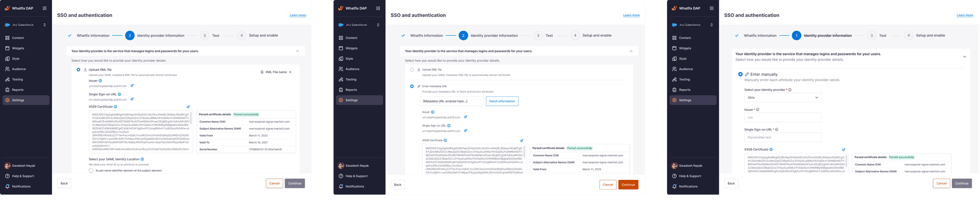Go to Setup and enable step in right panel

[x=925, y=36]
